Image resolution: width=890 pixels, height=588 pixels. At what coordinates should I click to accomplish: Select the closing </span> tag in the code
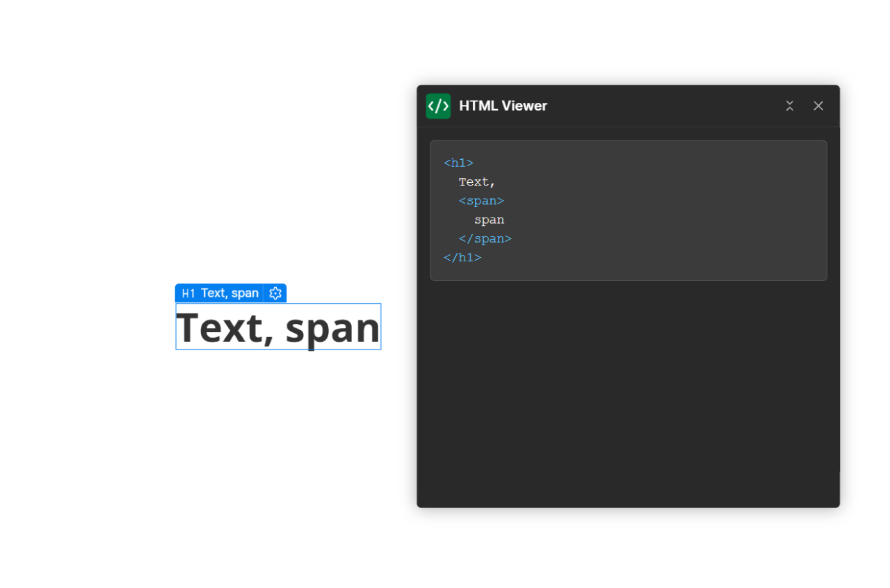[x=485, y=238]
